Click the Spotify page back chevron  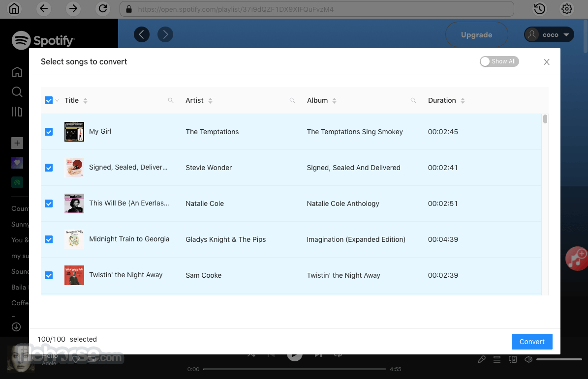(x=142, y=34)
